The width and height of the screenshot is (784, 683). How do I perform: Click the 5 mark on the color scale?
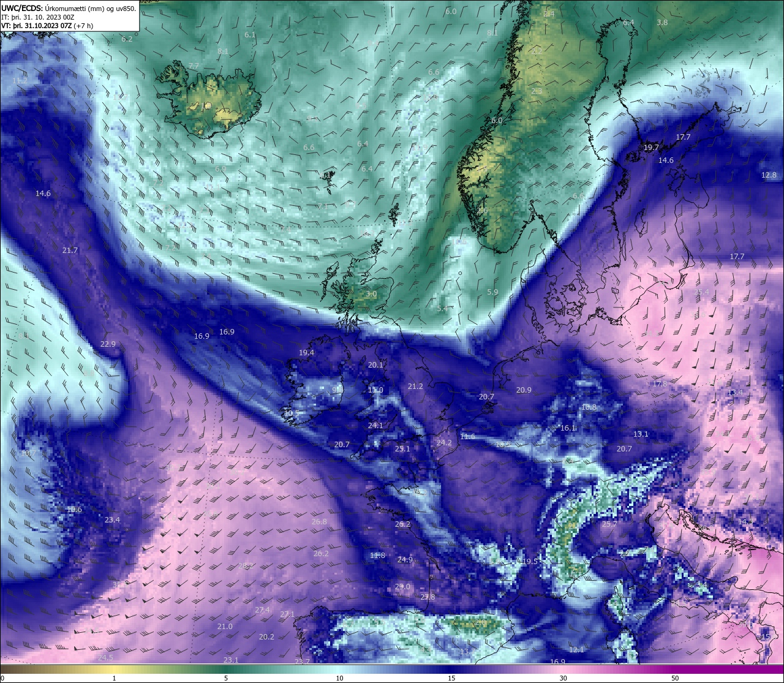tap(226, 678)
